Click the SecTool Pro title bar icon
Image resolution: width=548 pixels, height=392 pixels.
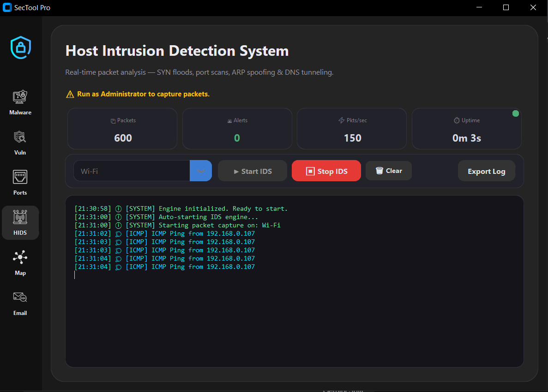pyautogui.click(x=7, y=7)
